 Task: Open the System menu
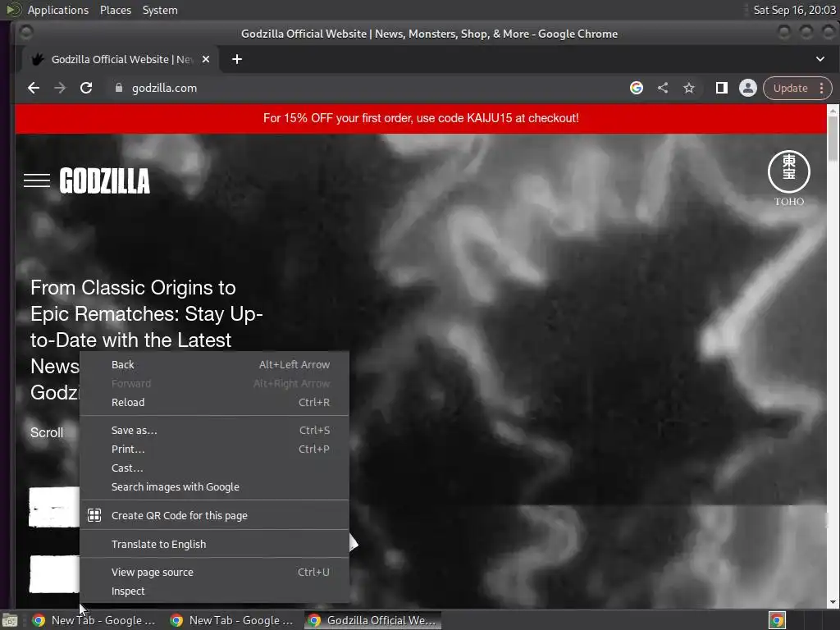(160, 10)
